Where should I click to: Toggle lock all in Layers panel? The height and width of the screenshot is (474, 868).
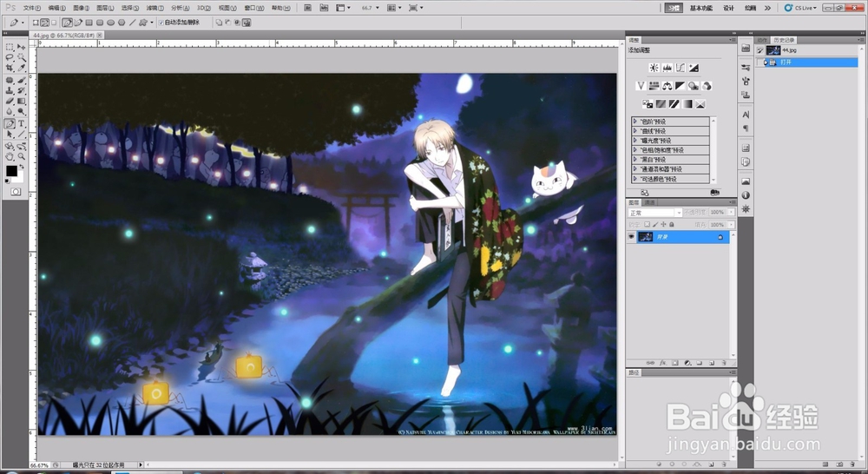[672, 225]
